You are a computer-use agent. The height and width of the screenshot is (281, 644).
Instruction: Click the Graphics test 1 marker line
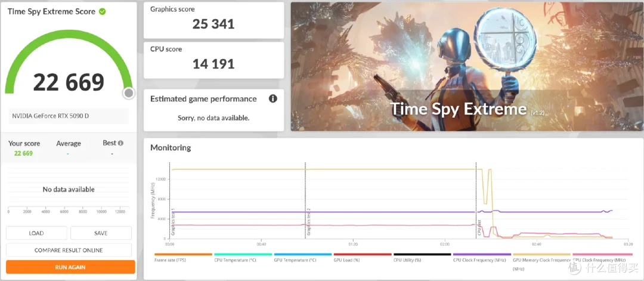point(169,200)
